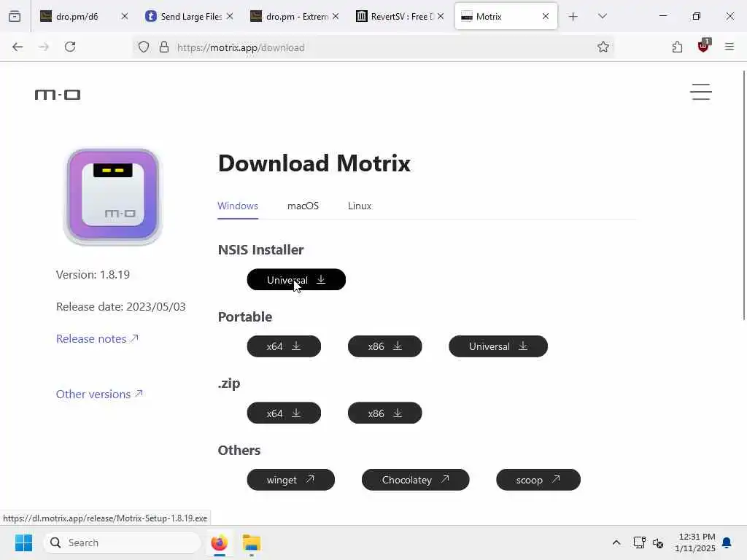Open the Firefox application menu
This screenshot has height=560, width=747.
(x=729, y=47)
